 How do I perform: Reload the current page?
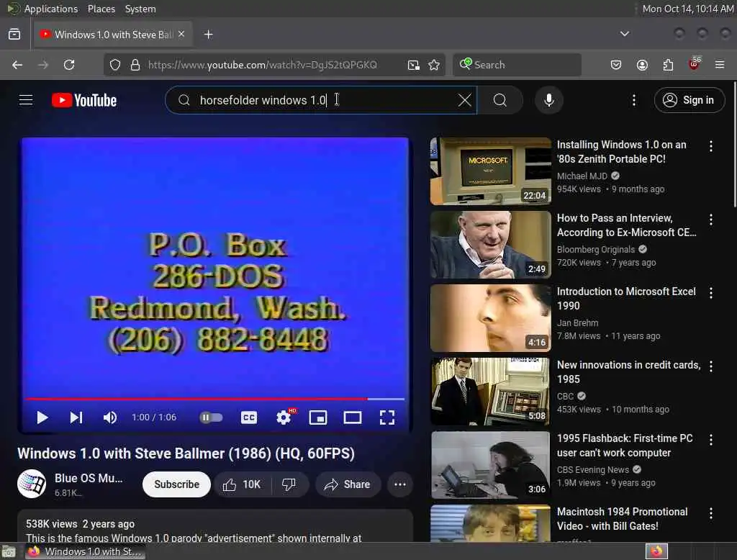(69, 64)
